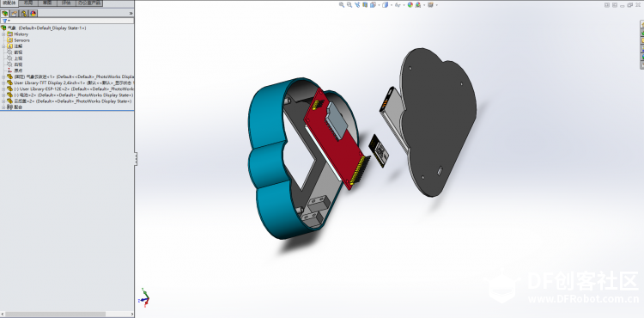Open the tree filter dropdown arrow
Viewport: 644px width, 318px height.
[9, 21]
